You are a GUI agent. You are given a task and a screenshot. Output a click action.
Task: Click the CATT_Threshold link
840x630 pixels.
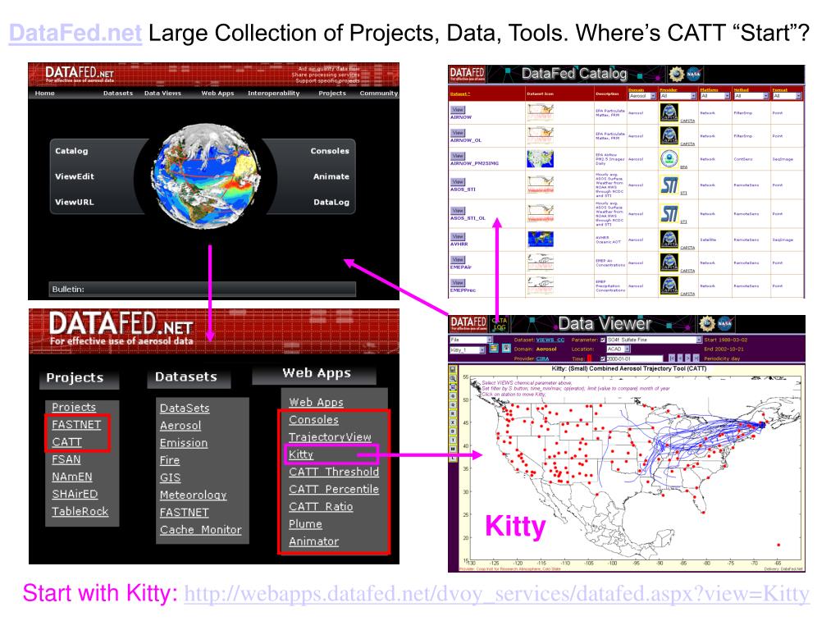coord(334,472)
